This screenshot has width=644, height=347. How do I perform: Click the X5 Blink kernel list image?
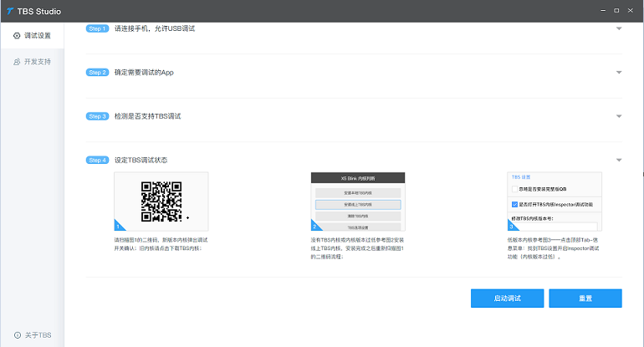[357, 202]
